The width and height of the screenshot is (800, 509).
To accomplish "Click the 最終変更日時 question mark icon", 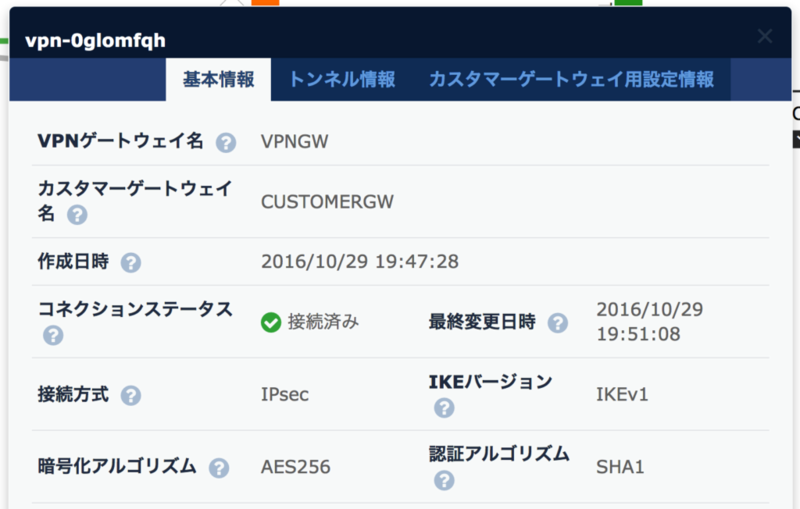I will 558,323.
